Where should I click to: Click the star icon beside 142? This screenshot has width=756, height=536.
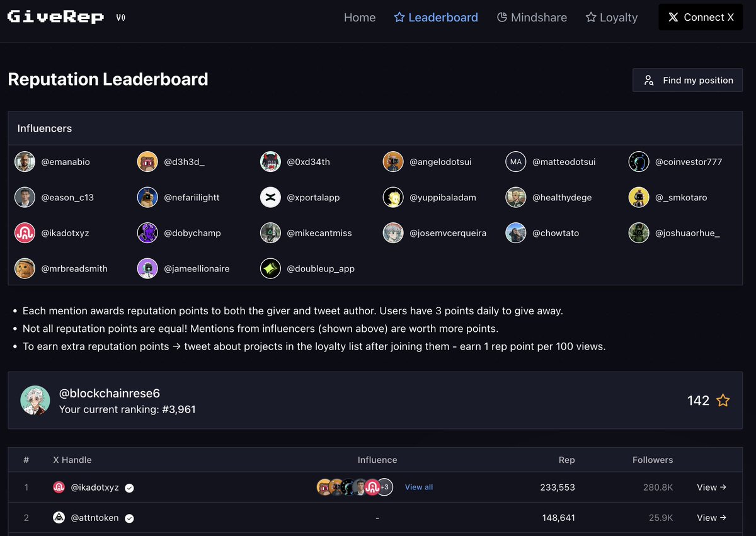pyautogui.click(x=723, y=401)
